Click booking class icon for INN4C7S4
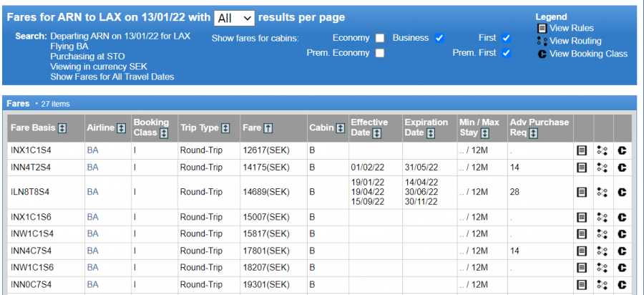Viewport: 644px width, 295px height. (x=622, y=251)
